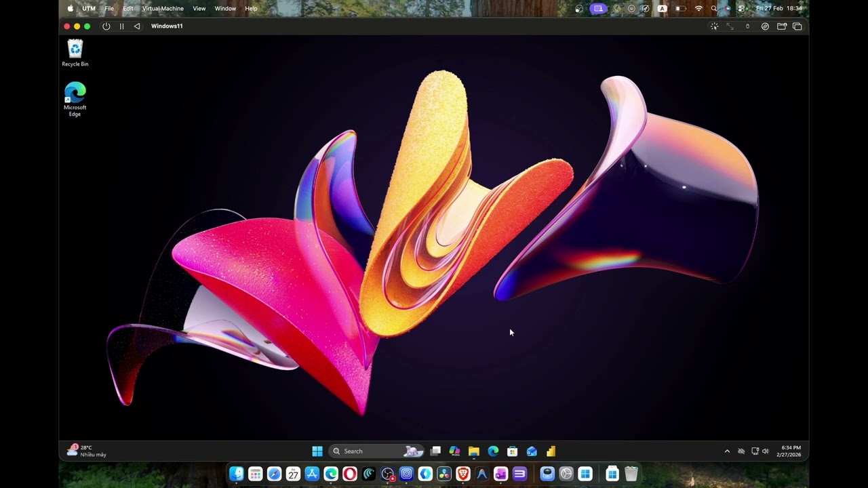Open volume control in Windows tray

point(766,451)
